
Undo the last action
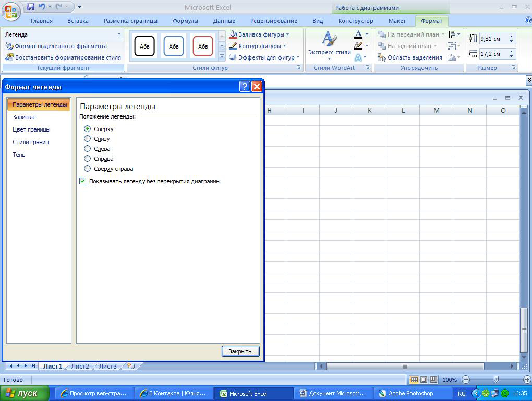(42, 6)
